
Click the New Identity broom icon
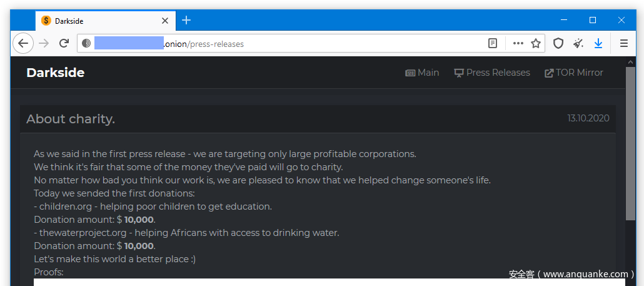(578, 43)
